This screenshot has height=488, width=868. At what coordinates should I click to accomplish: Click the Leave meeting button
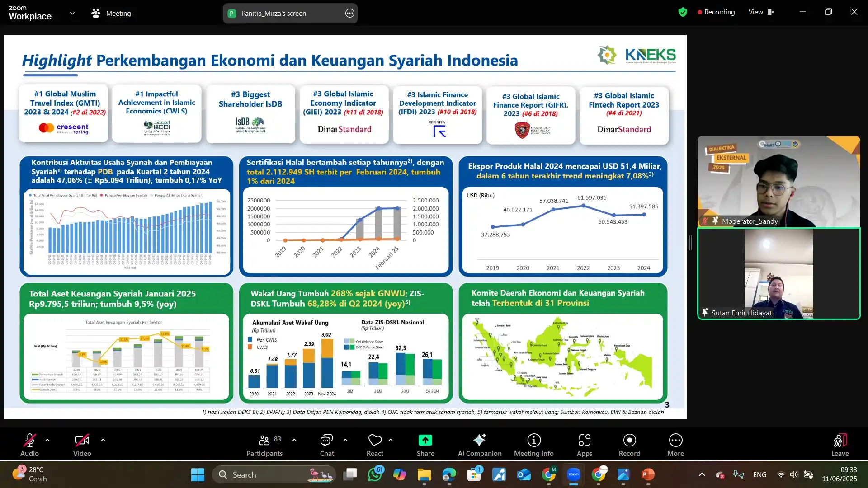(x=840, y=445)
